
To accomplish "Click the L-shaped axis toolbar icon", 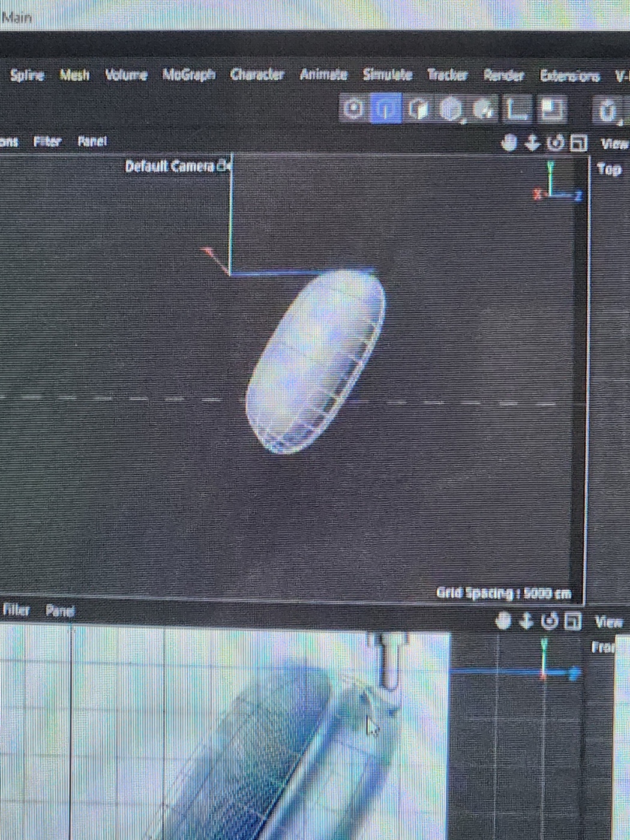I will tap(517, 109).
